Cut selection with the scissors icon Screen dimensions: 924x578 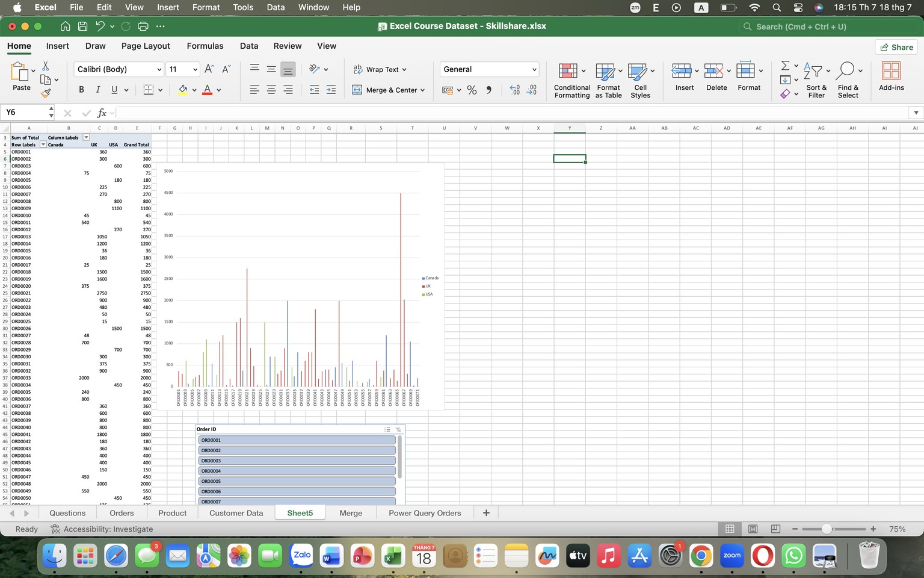point(45,66)
